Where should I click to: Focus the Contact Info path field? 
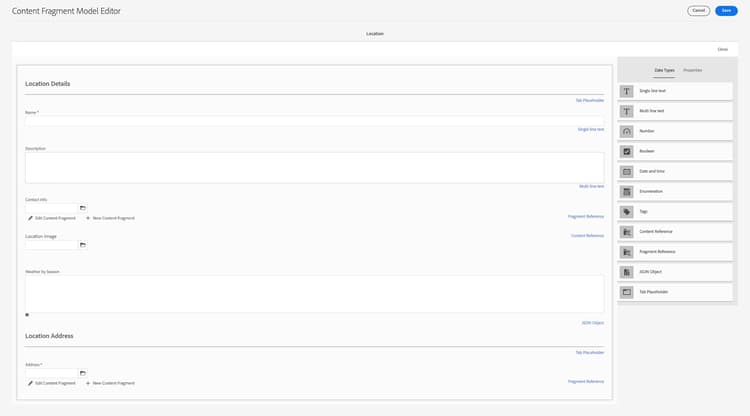tap(52, 208)
